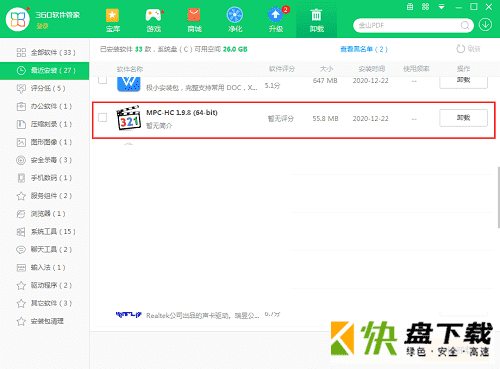
Task: Click the Realtek driver row icon
Action: (129, 314)
